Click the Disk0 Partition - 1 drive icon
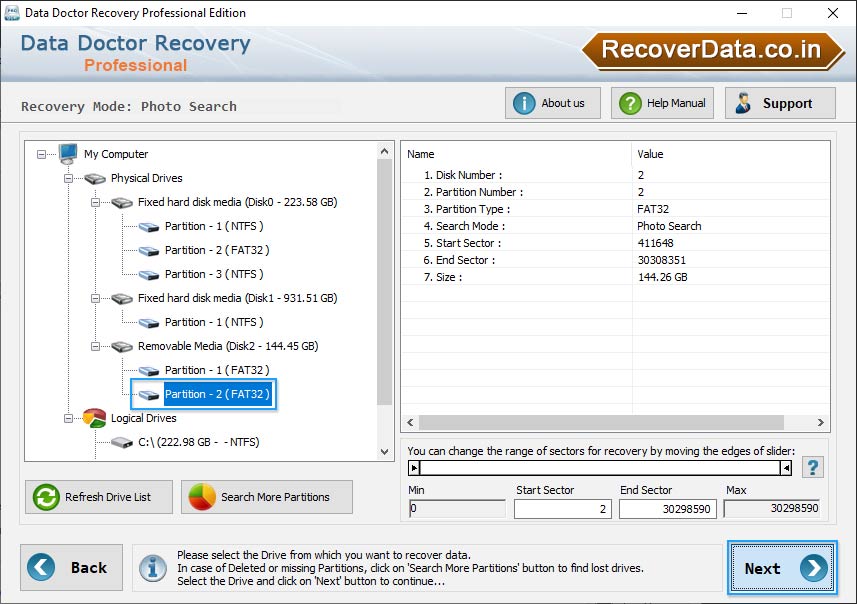Viewport: 857px width, 604px height. [x=149, y=226]
